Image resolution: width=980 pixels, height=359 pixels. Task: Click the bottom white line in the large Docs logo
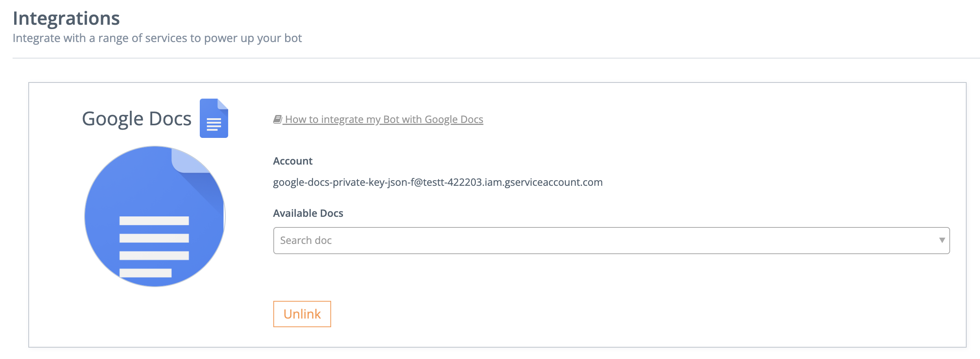pos(146,273)
